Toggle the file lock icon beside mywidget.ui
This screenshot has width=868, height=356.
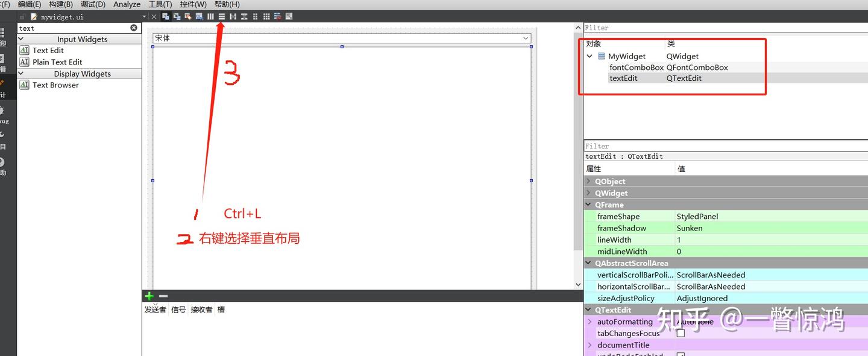[23, 17]
